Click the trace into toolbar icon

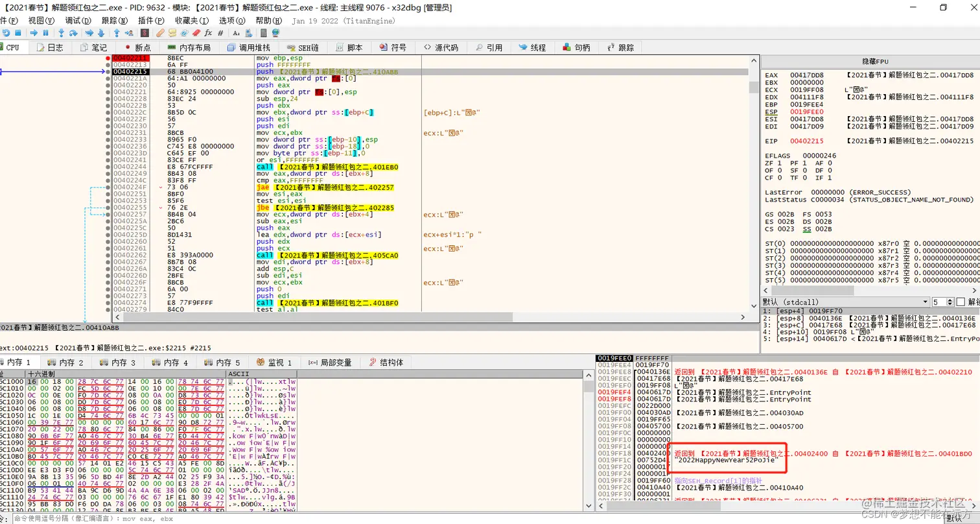[89, 32]
